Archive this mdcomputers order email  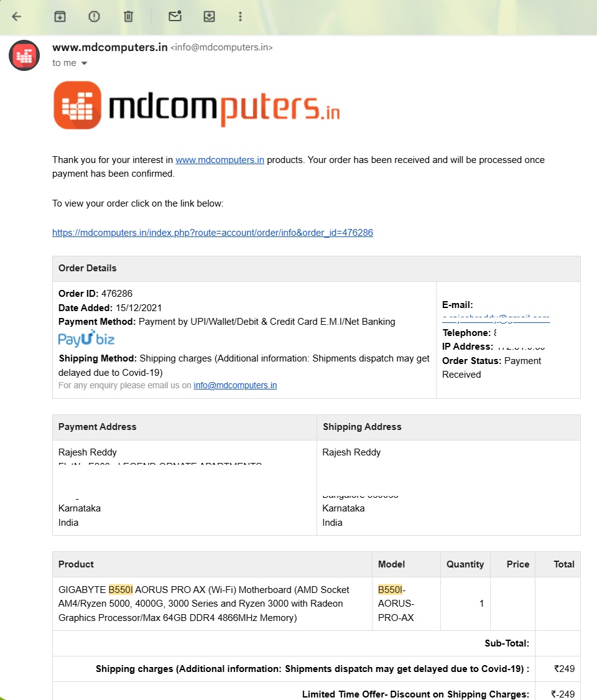[x=60, y=17]
